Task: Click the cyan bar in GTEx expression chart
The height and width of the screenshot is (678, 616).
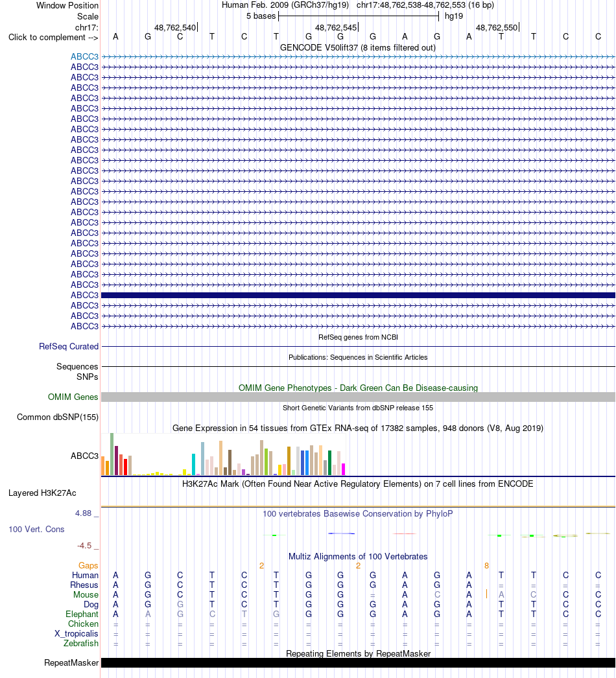Action: tap(193, 464)
